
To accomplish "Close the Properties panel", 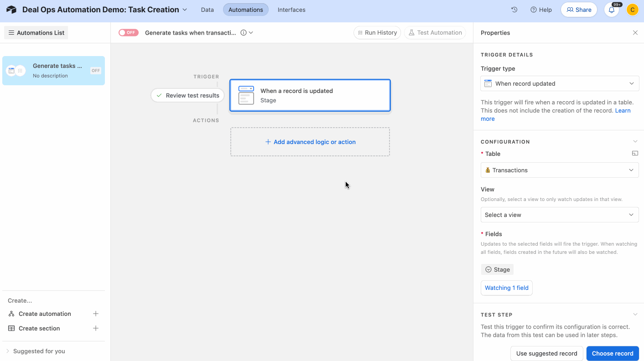I will (x=635, y=33).
